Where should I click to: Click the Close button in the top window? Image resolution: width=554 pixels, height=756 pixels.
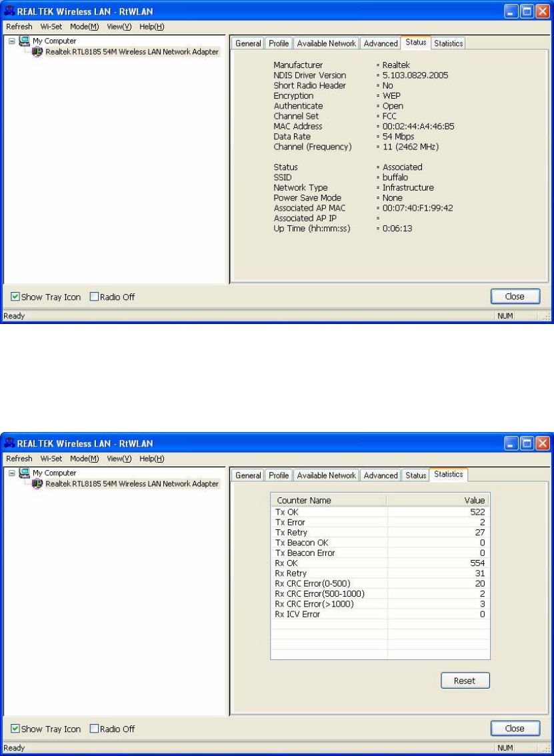coord(515,297)
